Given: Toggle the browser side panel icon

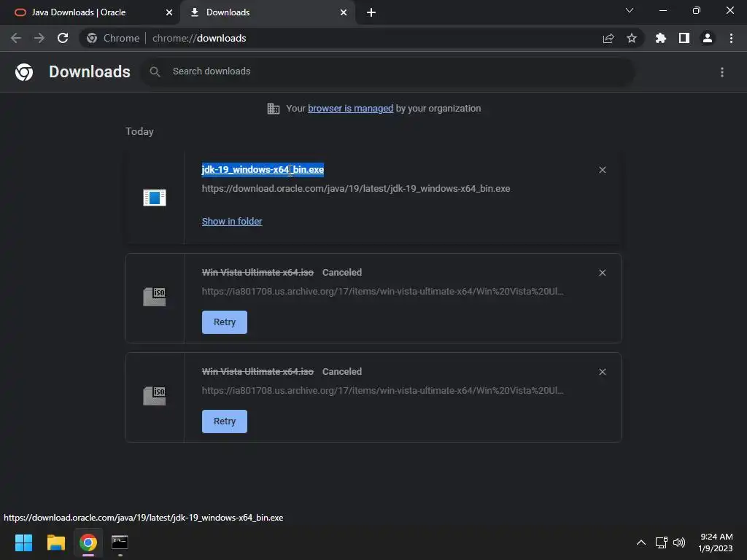Looking at the screenshot, I should click(684, 38).
